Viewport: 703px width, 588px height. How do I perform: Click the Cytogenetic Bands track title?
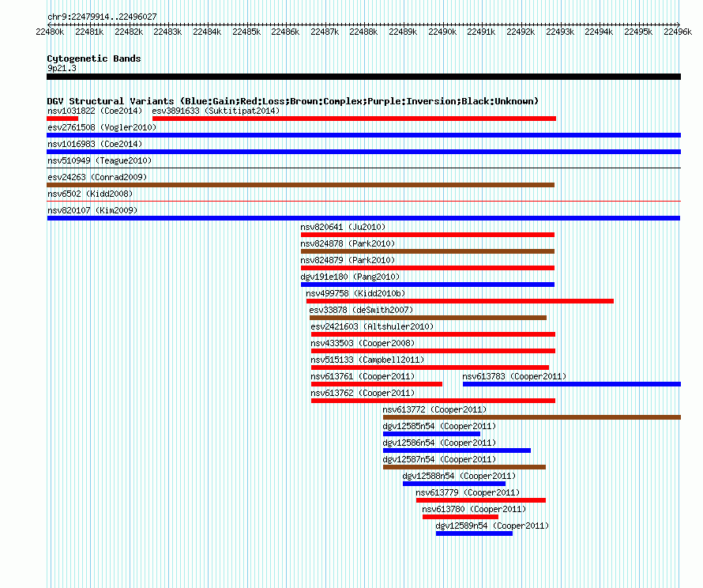(x=94, y=58)
